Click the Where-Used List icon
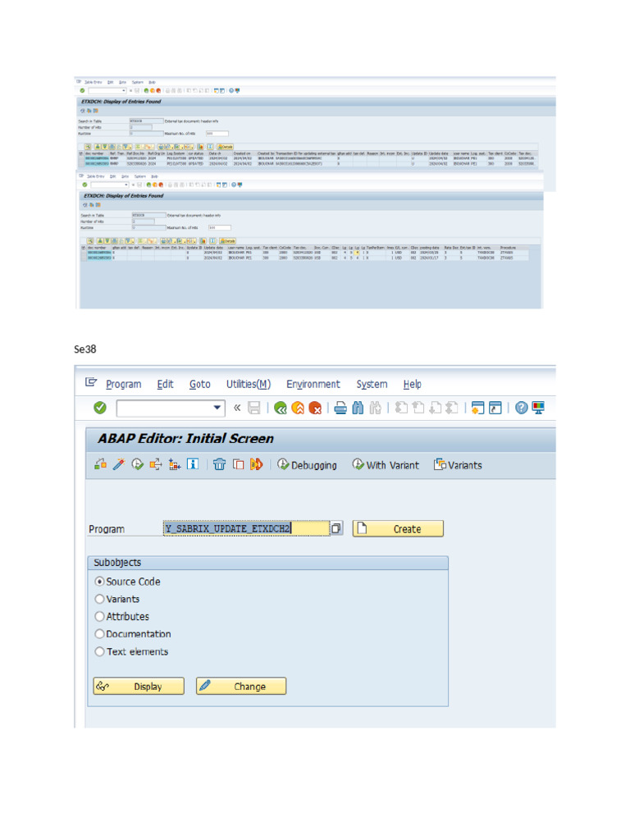Image resolution: width=630 pixels, height=840 pixels. (x=156, y=464)
